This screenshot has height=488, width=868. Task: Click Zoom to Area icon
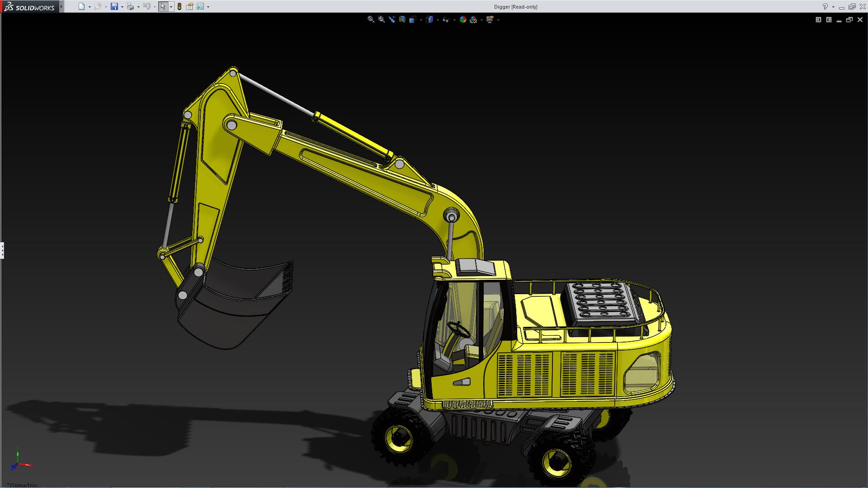point(381,19)
